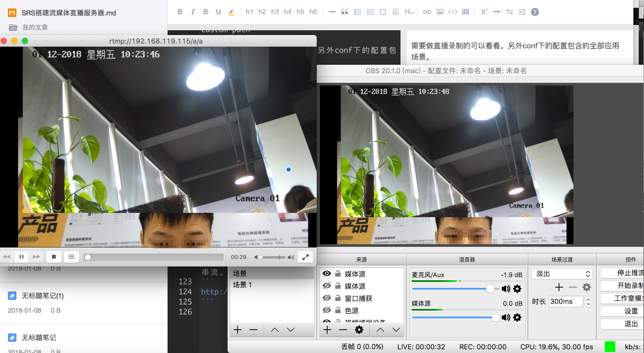Image resolution: width=644 pixels, height=353 pixels.
Task: Insert an image from the toolbar
Action: click(x=440, y=12)
